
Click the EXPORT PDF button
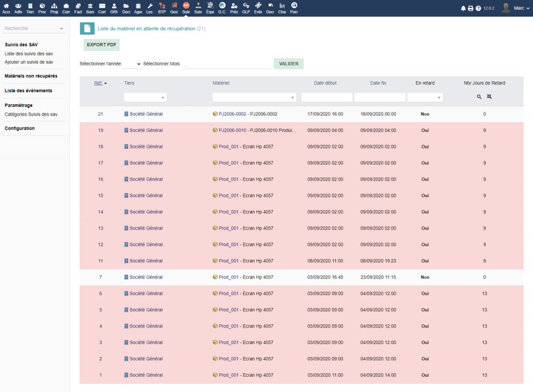pyautogui.click(x=101, y=45)
